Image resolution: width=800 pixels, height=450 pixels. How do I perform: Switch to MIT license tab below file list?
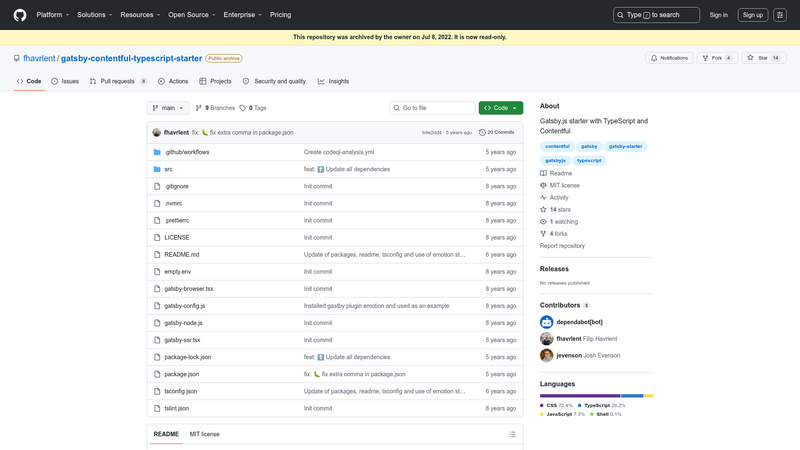click(x=205, y=434)
